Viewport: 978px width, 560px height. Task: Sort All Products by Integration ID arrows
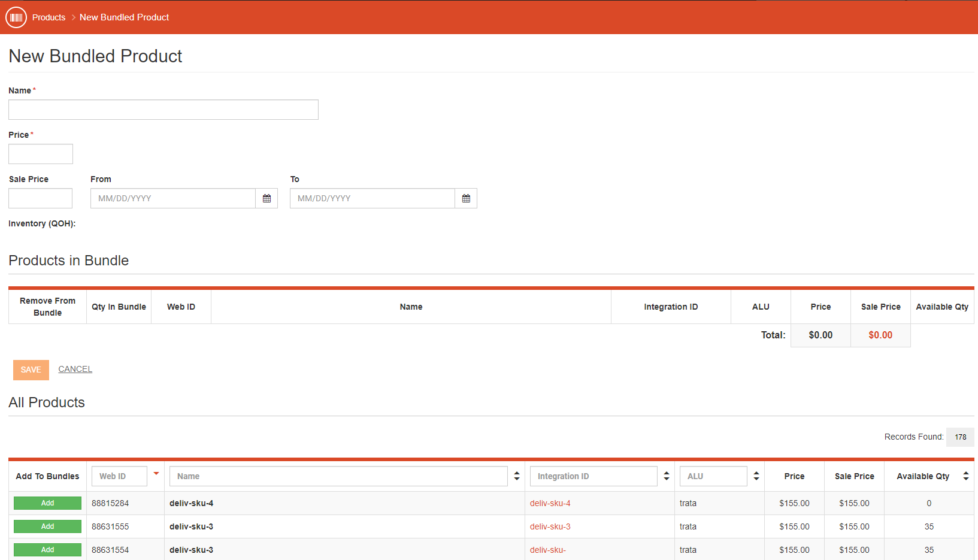(667, 476)
